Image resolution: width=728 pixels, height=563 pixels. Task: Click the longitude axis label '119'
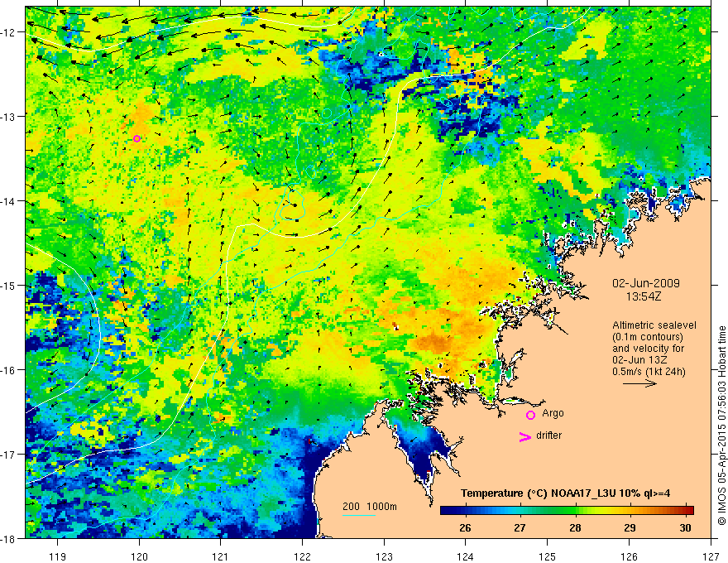click(x=58, y=556)
